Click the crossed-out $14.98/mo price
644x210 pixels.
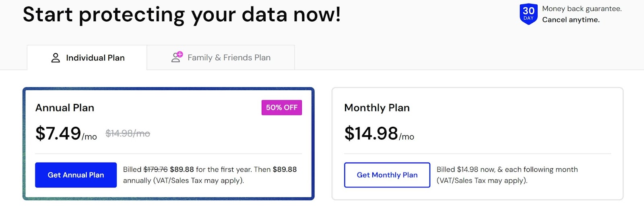click(128, 134)
